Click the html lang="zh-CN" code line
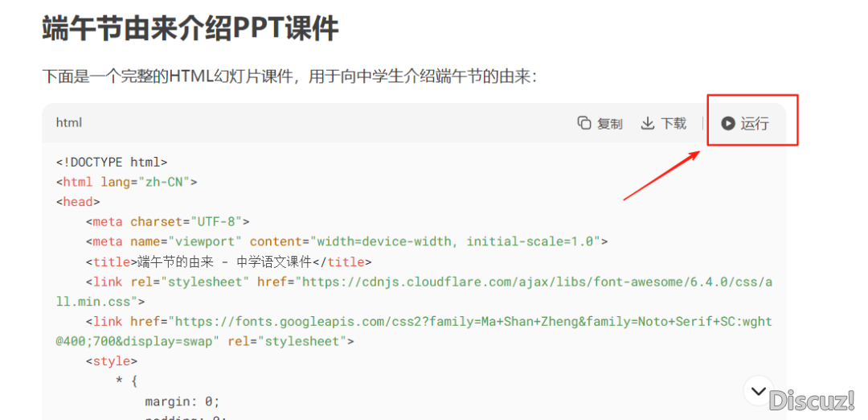The width and height of the screenshot is (868, 420). pos(126,182)
